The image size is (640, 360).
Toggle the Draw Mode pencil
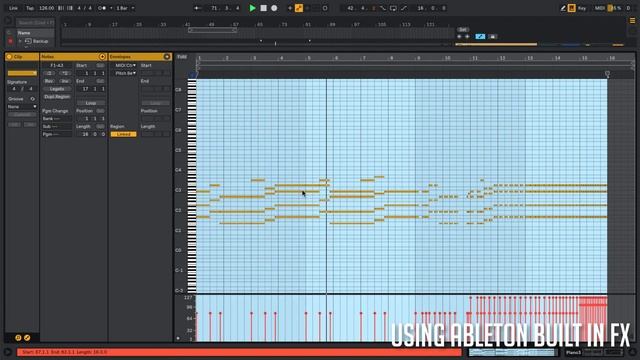[x=563, y=8]
